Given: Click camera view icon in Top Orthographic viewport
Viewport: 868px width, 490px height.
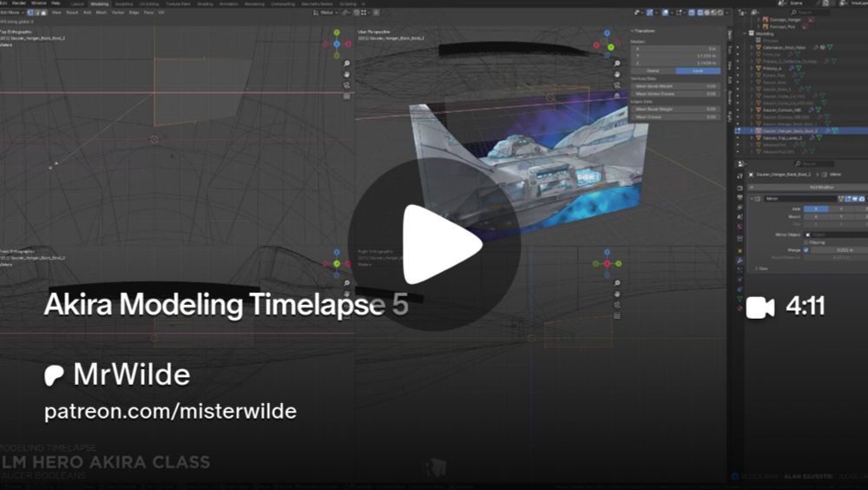Looking at the screenshot, I should (x=346, y=85).
